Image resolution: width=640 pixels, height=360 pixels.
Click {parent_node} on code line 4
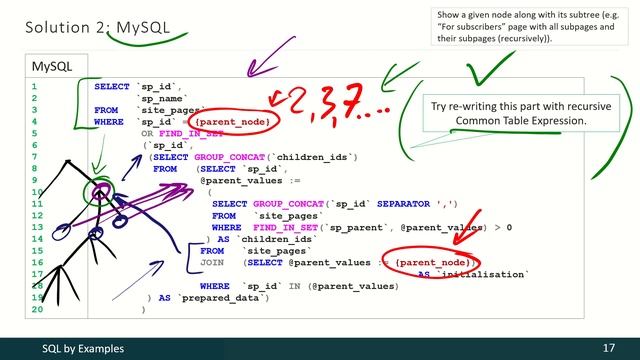coord(233,122)
